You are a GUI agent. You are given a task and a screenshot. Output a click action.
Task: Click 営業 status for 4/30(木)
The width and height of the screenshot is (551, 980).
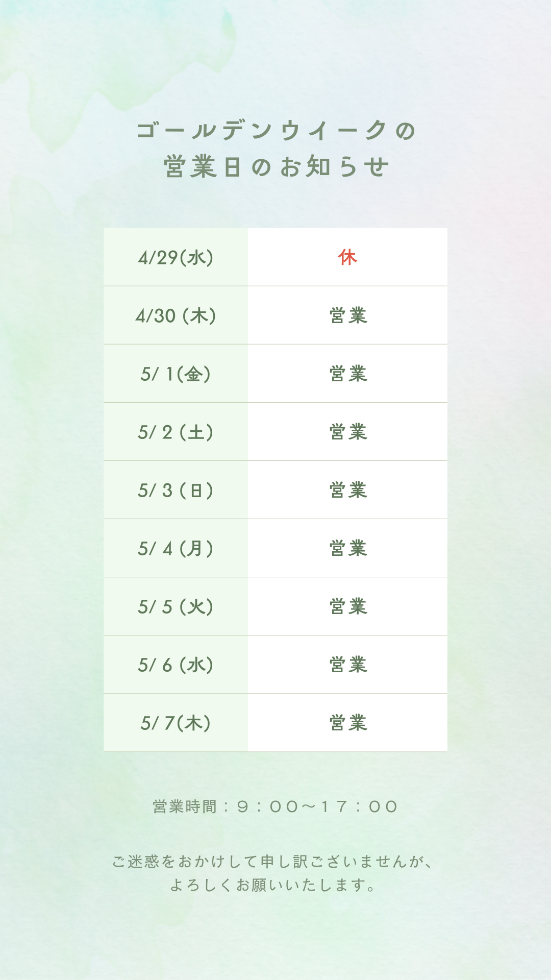(348, 315)
